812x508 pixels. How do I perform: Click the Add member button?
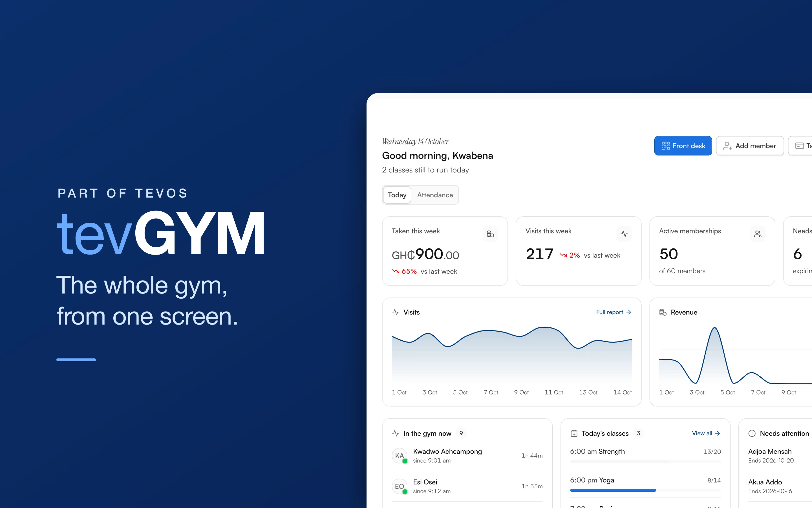(750, 146)
